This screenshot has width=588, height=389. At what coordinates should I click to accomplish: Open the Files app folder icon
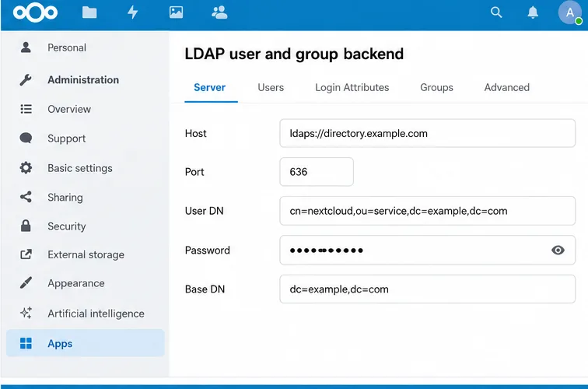[89, 12]
